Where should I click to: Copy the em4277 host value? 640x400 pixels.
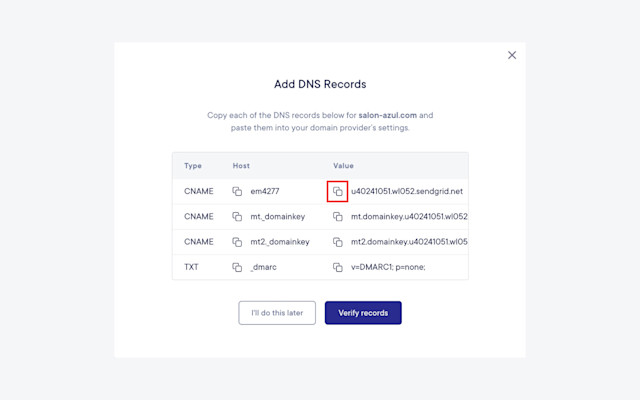[x=237, y=191]
